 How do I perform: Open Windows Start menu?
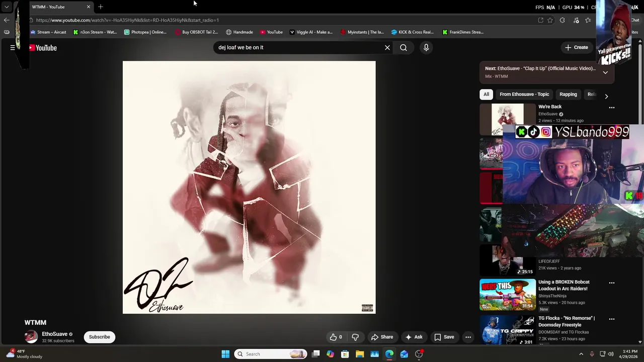point(225,354)
